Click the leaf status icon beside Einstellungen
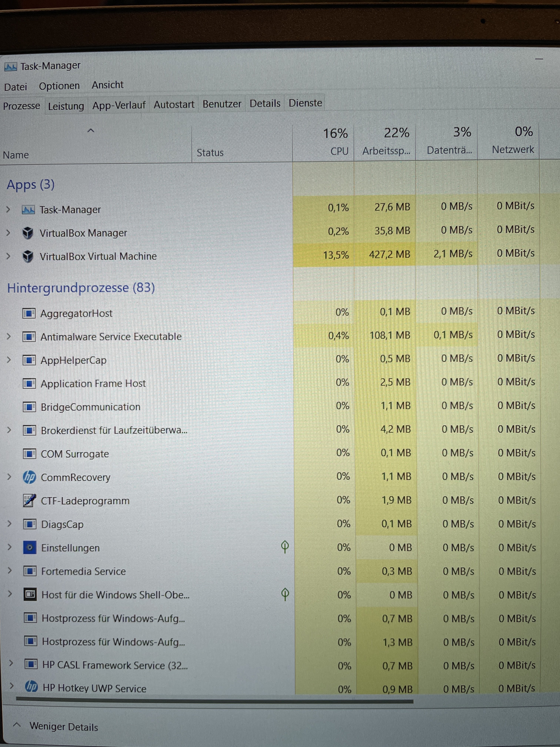Image resolution: width=560 pixels, height=747 pixels. [285, 546]
